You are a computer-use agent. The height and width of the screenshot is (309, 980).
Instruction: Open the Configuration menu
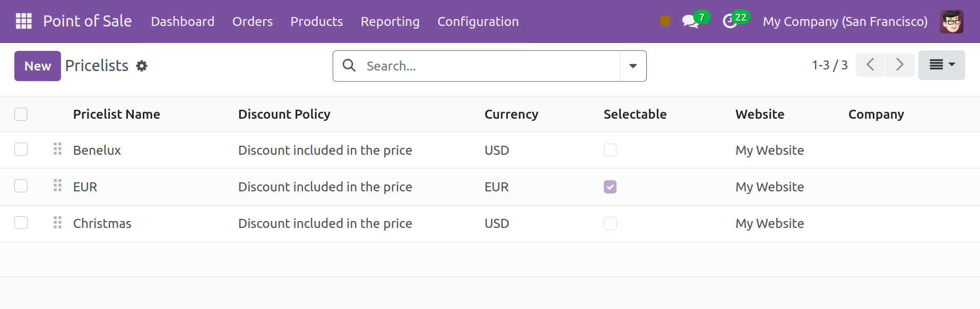(x=478, y=21)
